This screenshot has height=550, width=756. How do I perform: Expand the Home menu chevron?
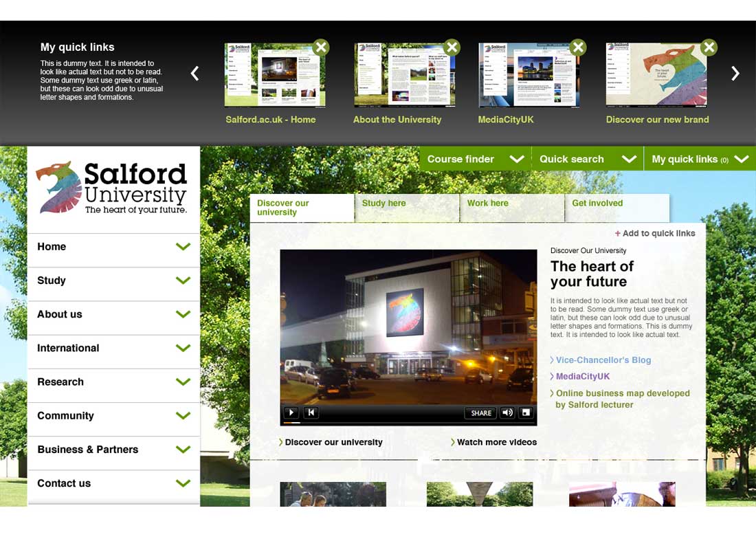pyautogui.click(x=184, y=247)
